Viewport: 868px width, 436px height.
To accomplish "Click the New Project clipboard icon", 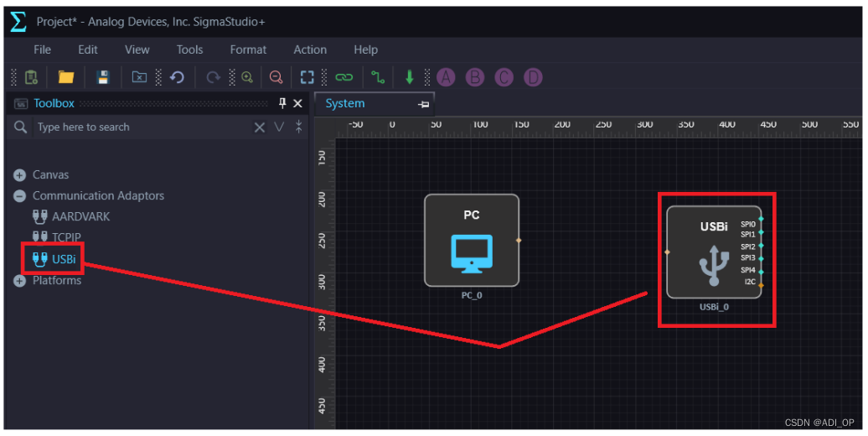I will (32, 77).
